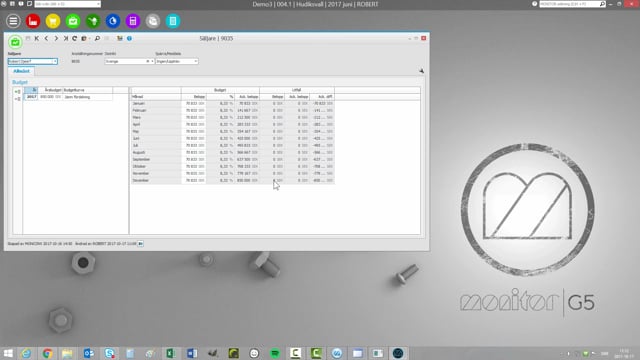Click the blue info icon in toolbar
The image size is (640, 360).
click(x=129, y=38)
